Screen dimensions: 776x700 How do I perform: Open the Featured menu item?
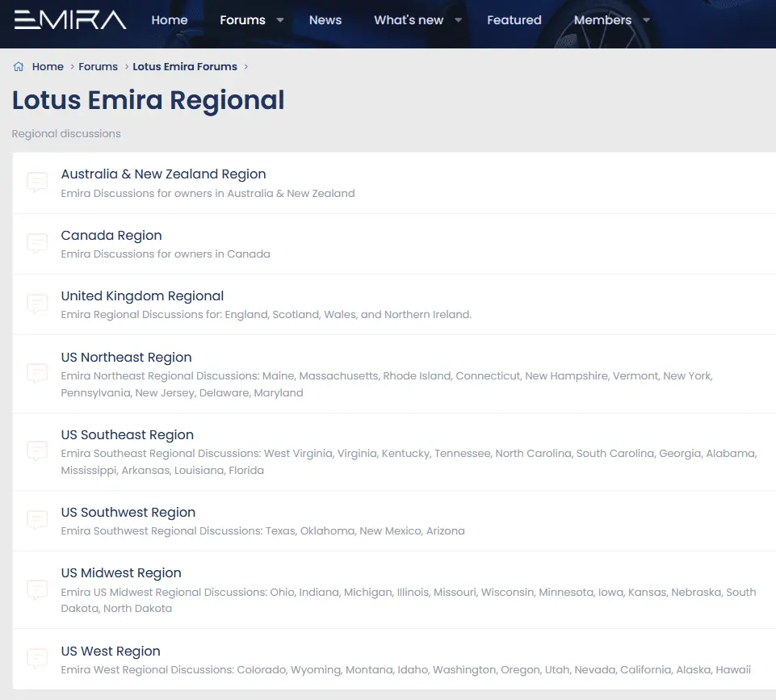coord(514,20)
